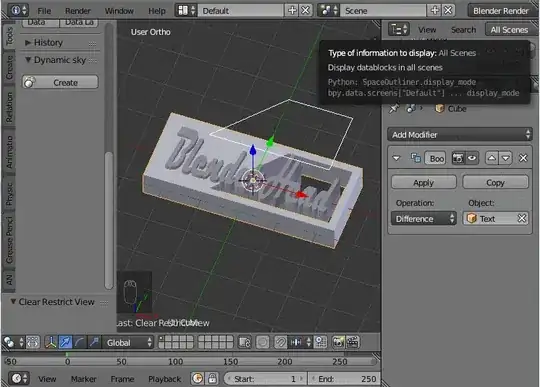Viewport: 540px width, 387px height.
Task: Open the snap element type selector
Action: point(300,343)
